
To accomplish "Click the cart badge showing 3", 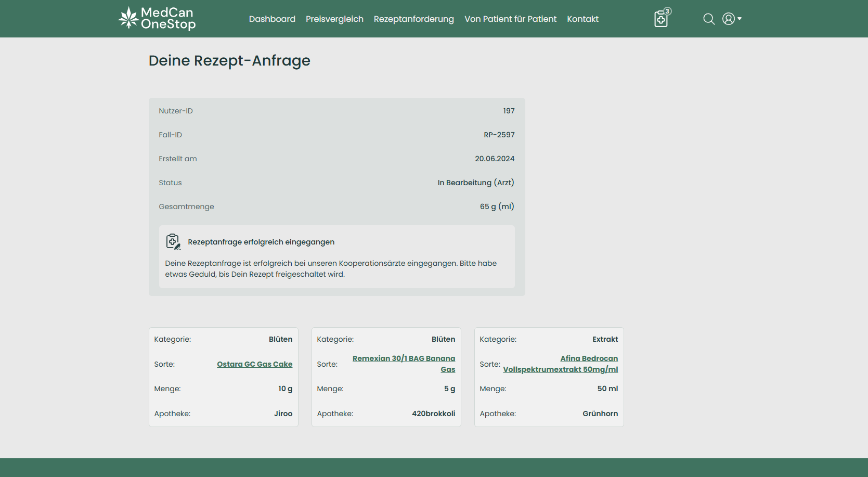I will pyautogui.click(x=668, y=11).
